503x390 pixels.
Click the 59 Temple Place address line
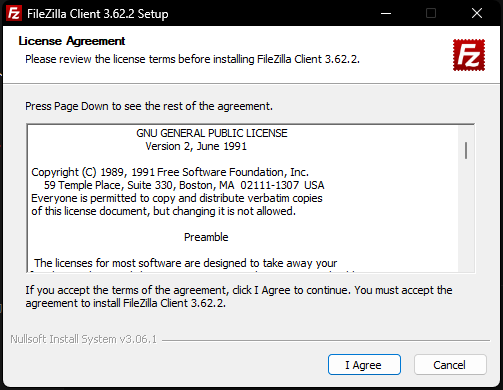pyautogui.click(x=184, y=185)
